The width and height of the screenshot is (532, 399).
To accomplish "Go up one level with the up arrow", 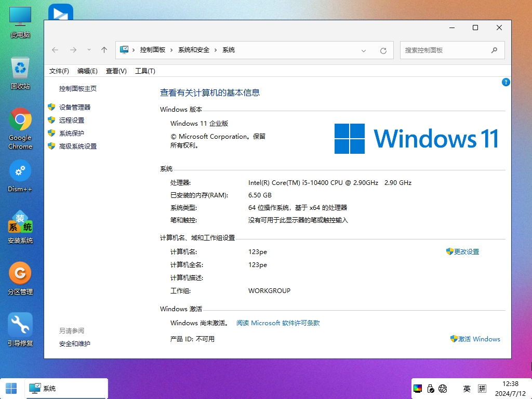I will 104,50.
